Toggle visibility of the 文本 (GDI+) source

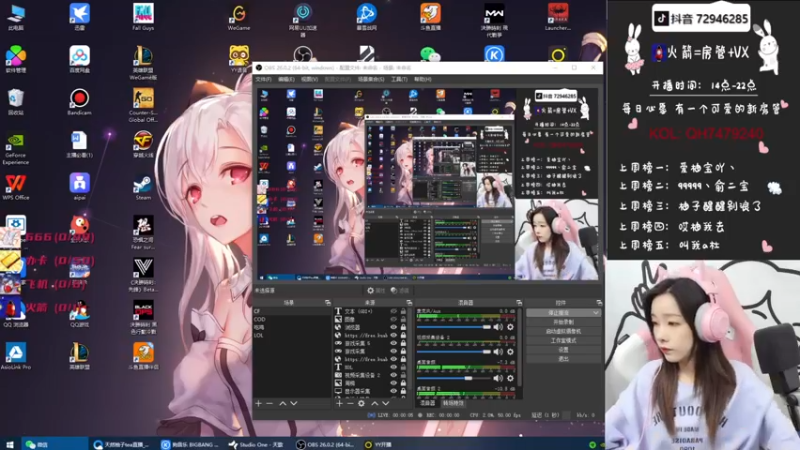[x=393, y=311]
